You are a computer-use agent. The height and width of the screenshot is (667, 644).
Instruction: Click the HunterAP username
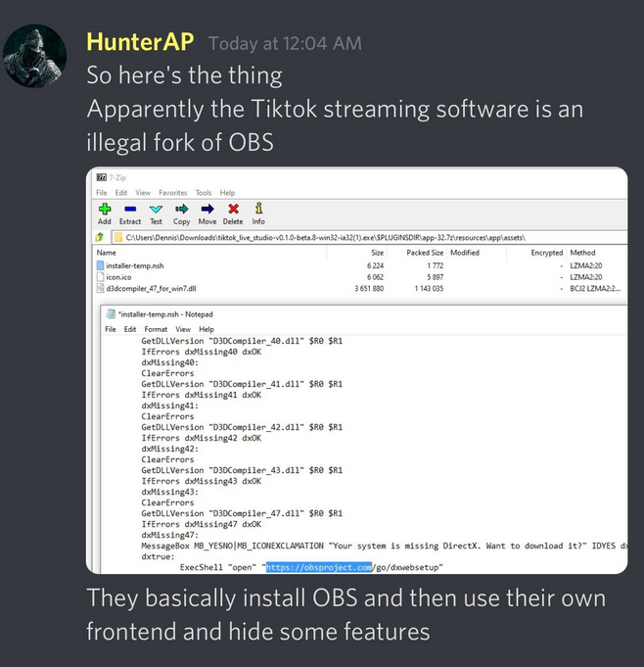click(140, 42)
